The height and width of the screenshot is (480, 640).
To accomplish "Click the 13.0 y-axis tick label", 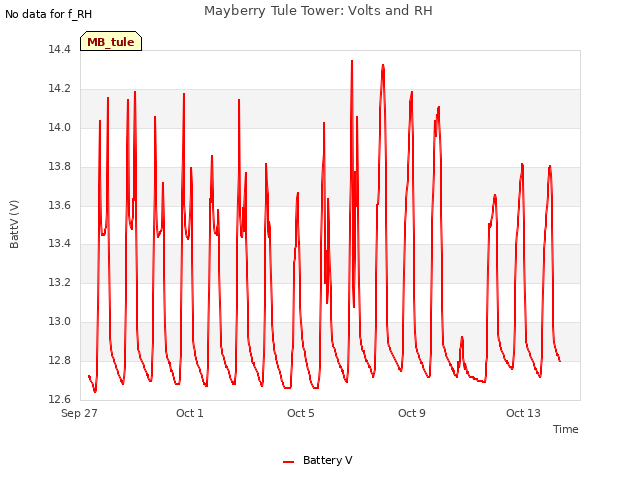I will (x=59, y=322).
